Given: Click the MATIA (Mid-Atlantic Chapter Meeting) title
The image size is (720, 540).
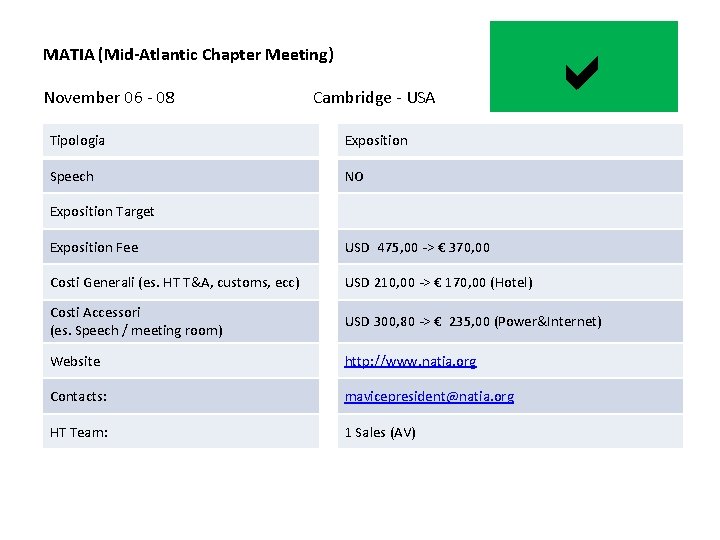Looking at the screenshot, I should (x=188, y=55).
